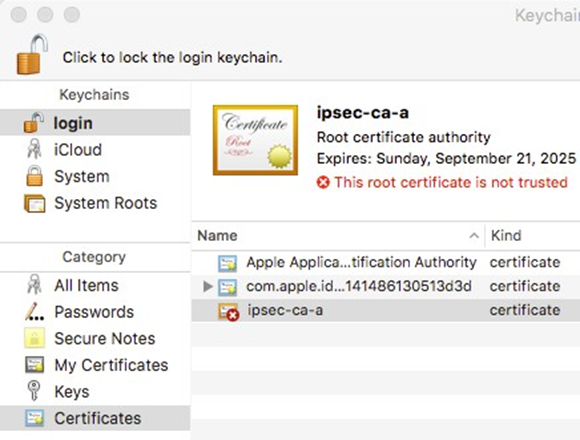Show the Keys category
The width and height of the screenshot is (580, 440).
95,391
